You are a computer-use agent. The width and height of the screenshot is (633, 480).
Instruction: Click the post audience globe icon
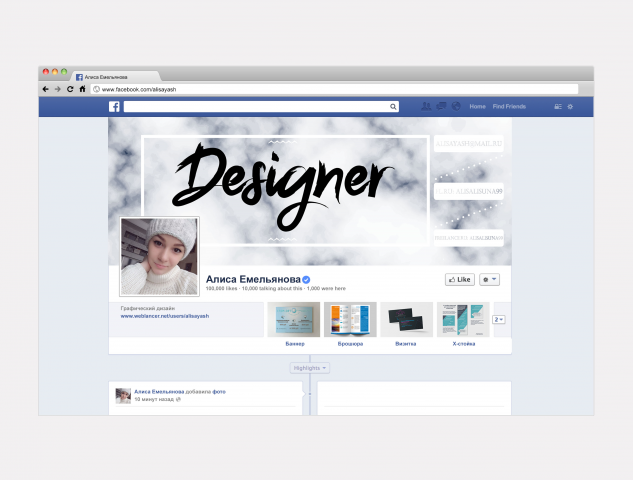[x=178, y=399]
